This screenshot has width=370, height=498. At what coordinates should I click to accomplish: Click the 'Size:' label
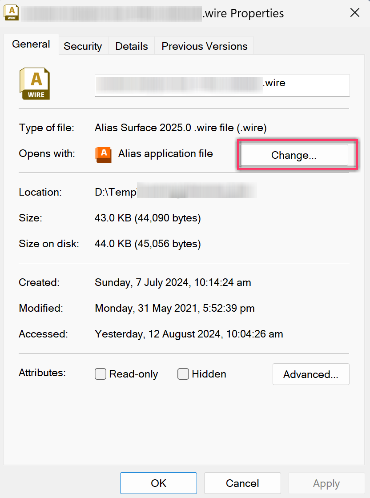30,218
